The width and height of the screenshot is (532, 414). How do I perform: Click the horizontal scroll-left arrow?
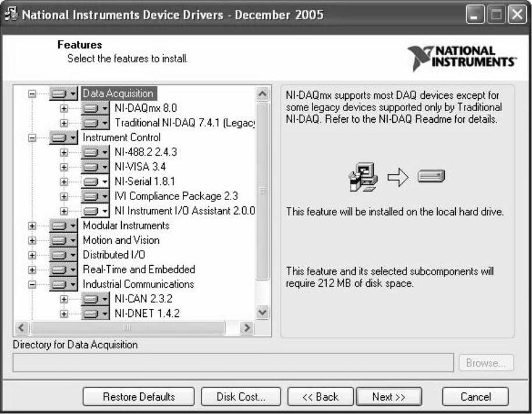click(22, 328)
